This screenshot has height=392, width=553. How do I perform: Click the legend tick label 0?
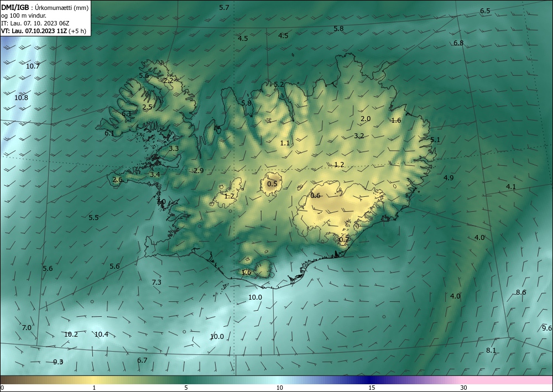[x=2, y=388]
